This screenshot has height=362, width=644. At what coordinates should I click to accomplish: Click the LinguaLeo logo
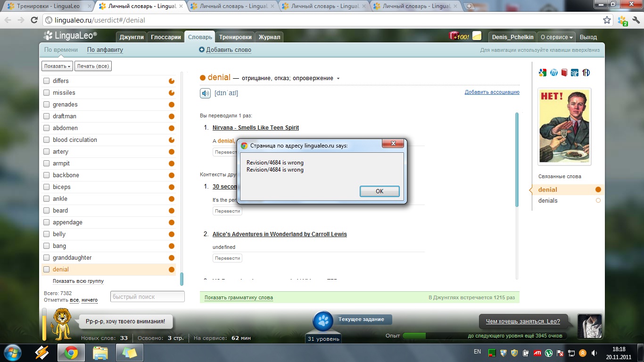tap(70, 36)
